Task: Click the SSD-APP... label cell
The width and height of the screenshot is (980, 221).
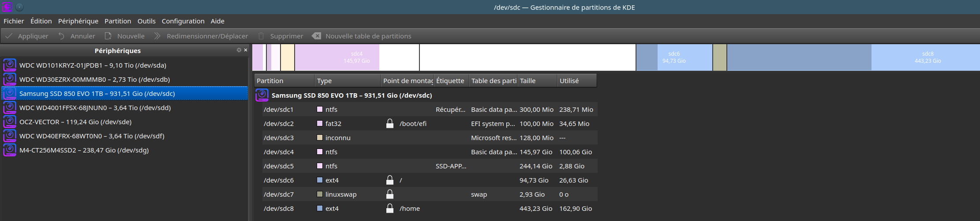Action: pos(451,166)
